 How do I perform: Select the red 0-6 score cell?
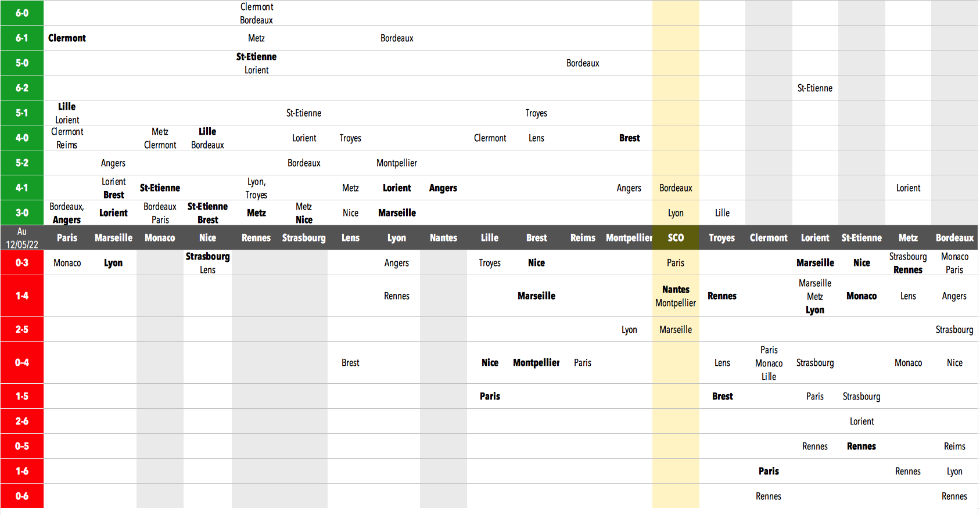22,496
